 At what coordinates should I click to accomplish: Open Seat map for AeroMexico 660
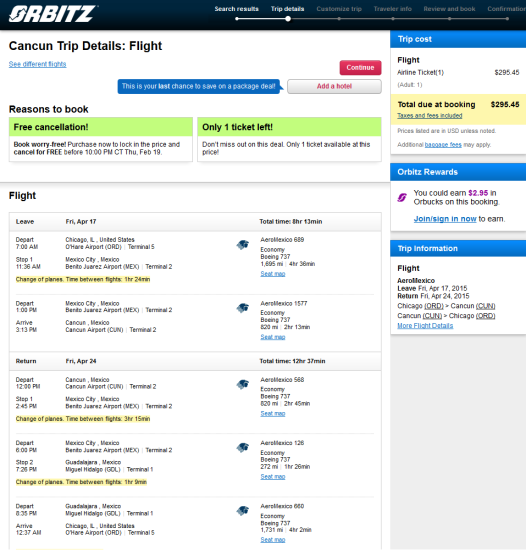[273, 539]
